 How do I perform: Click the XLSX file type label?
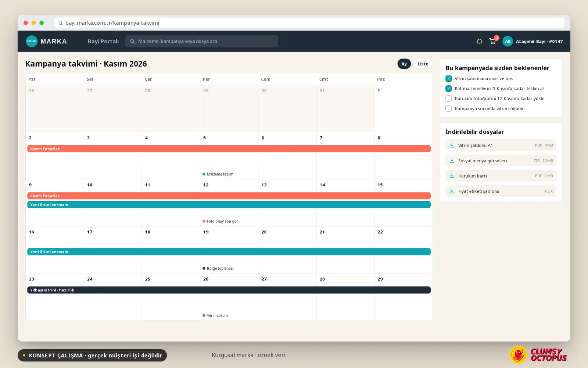pyautogui.click(x=548, y=191)
